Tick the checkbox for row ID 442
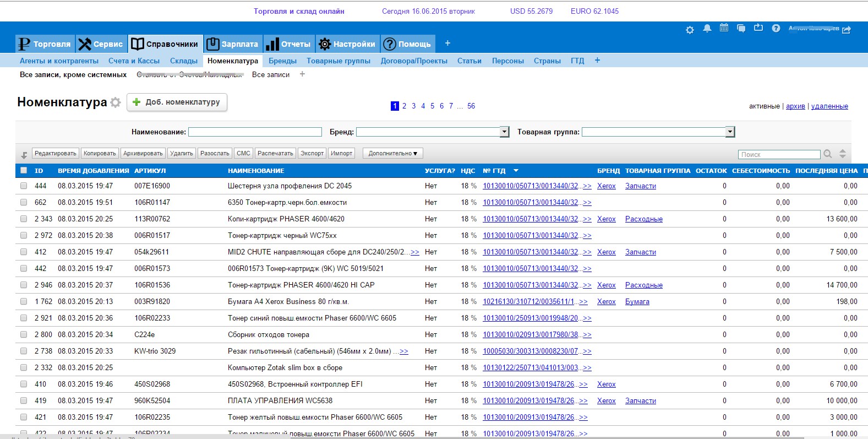This screenshot has width=868, height=439. tap(24, 268)
